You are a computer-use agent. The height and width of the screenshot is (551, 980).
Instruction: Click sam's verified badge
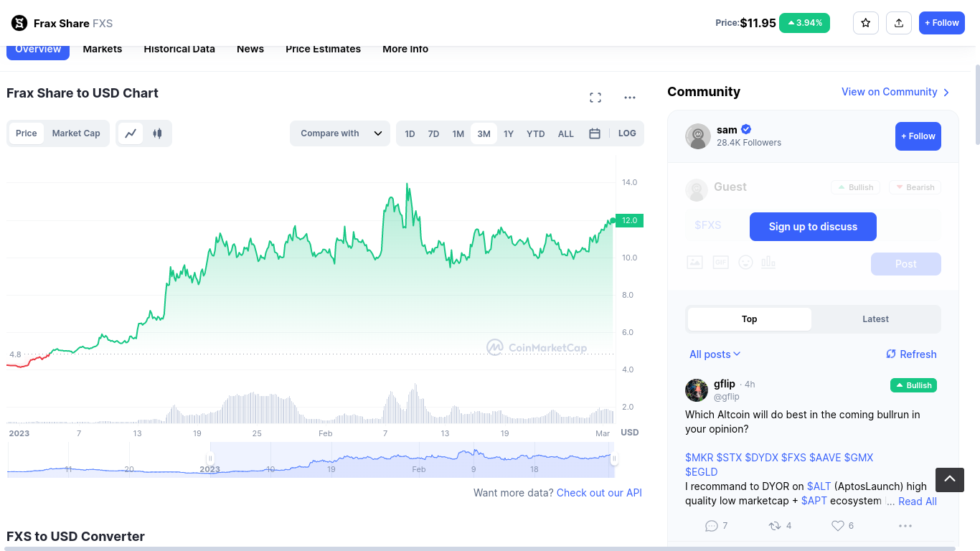[x=746, y=130]
